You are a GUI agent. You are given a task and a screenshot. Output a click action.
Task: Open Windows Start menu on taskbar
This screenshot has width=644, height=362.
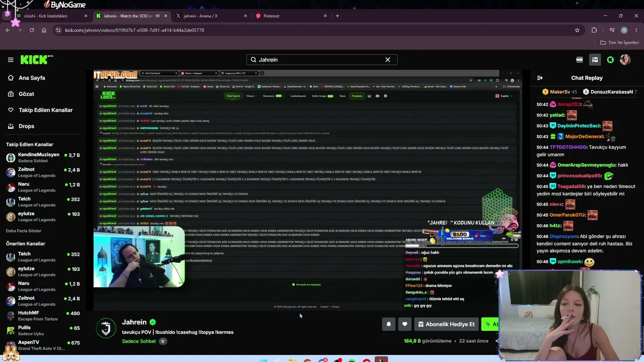(263, 360)
